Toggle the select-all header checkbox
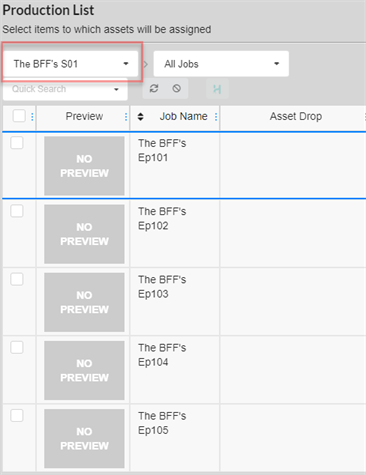This screenshot has width=366, height=475. (x=19, y=116)
